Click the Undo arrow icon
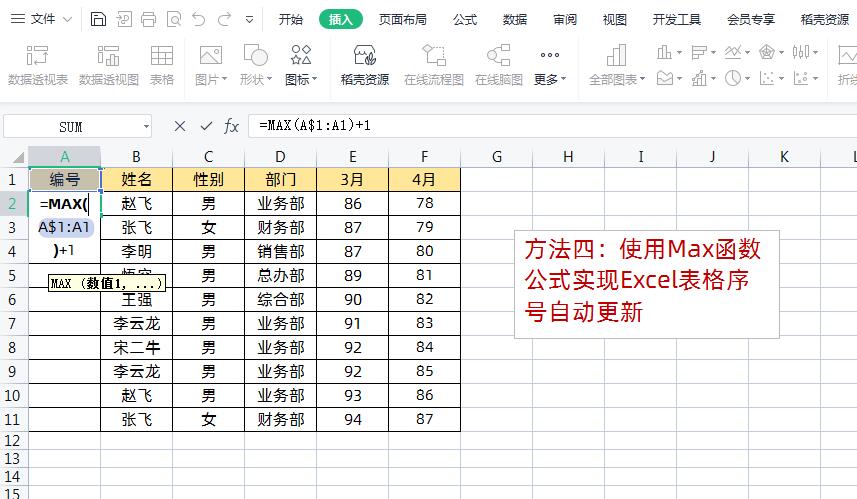Screen dimensions: 857x499 click(199, 20)
